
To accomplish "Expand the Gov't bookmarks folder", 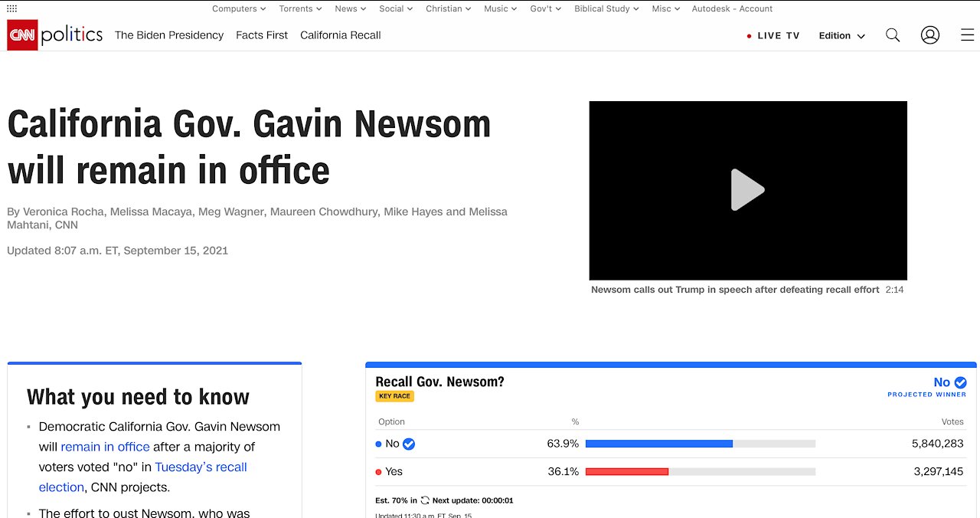I will (x=546, y=8).
